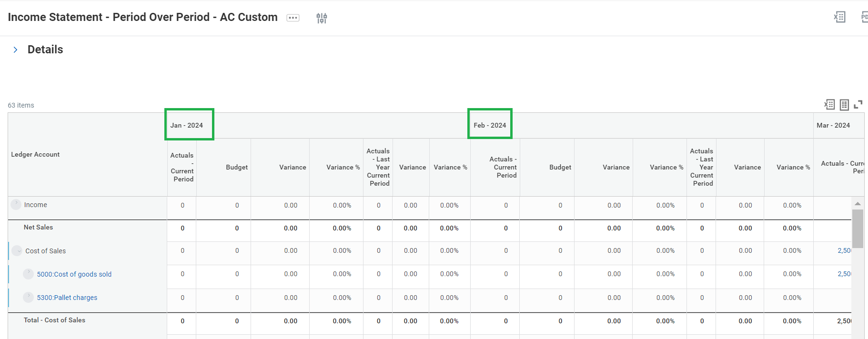This screenshot has height=339, width=868.
Task: Select the Ledger Account column header
Action: pyautogui.click(x=35, y=154)
